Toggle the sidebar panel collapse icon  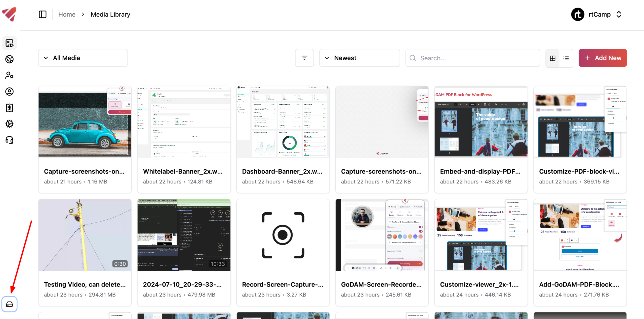point(43,14)
